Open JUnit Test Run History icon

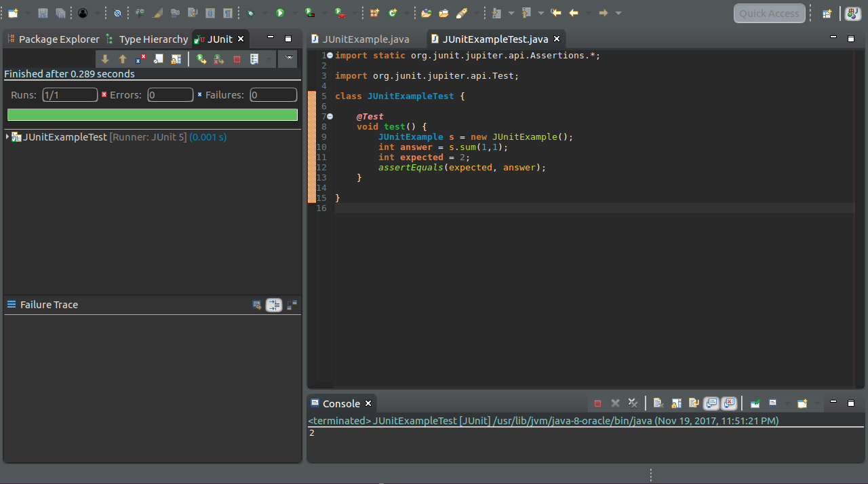pyautogui.click(x=255, y=59)
